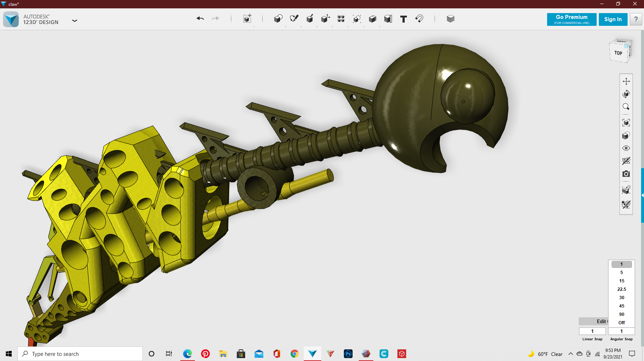644x361 pixels.
Task: Click the Undo arrow in the toolbar
Action: pyautogui.click(x=200, y=19)
